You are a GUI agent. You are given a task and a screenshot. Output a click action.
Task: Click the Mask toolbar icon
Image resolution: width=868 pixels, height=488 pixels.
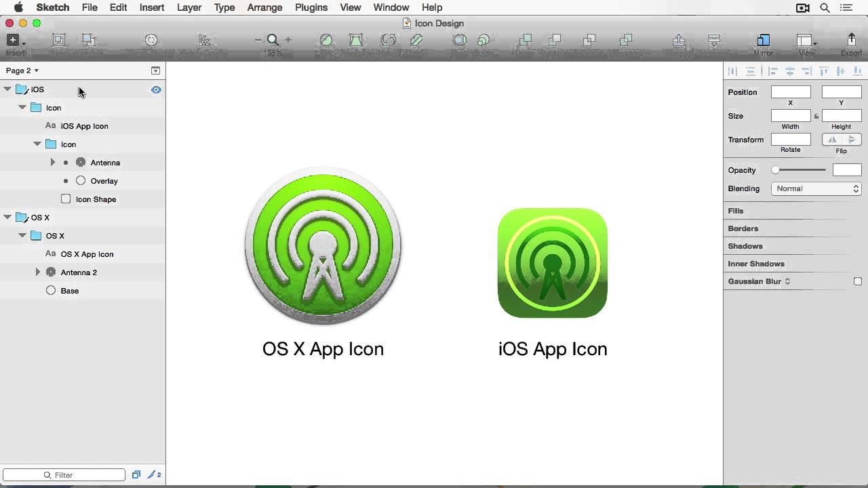459,41
